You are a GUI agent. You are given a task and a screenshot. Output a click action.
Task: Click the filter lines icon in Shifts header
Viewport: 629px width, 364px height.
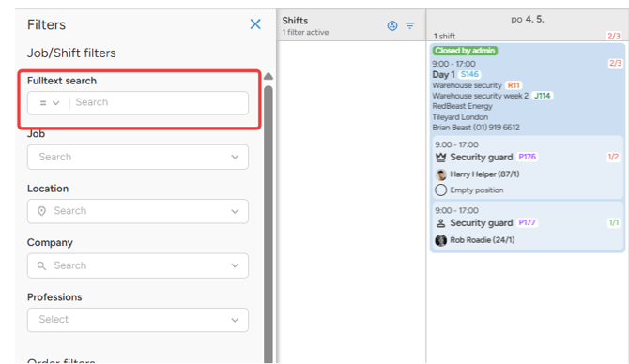pyautogui.click(x=409, y=25)
